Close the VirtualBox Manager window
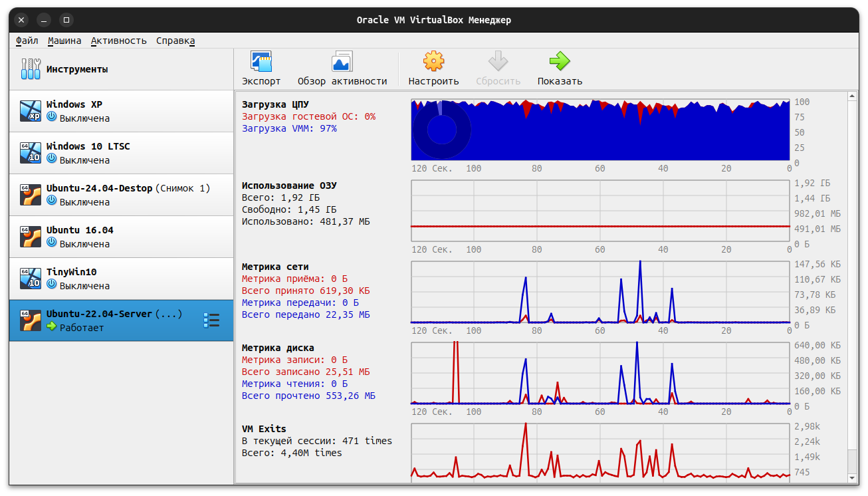868x496 pixels. click(x=22, y=20)
